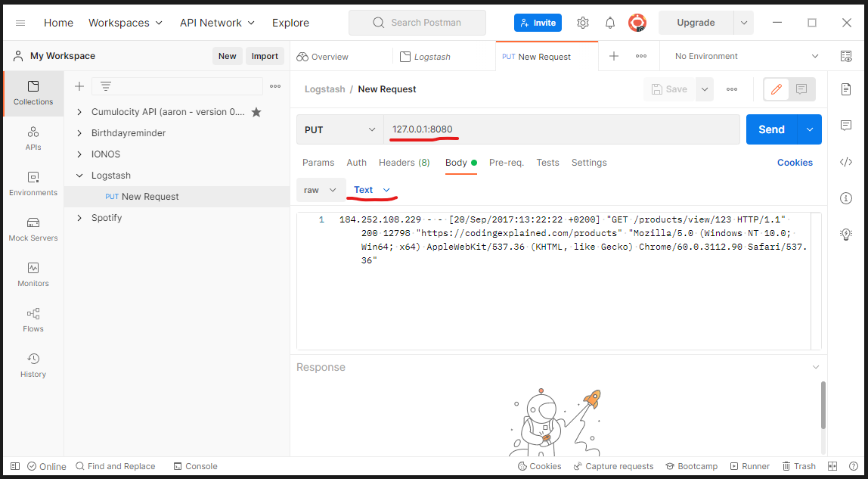Click the Cookies link

[795, 163]
